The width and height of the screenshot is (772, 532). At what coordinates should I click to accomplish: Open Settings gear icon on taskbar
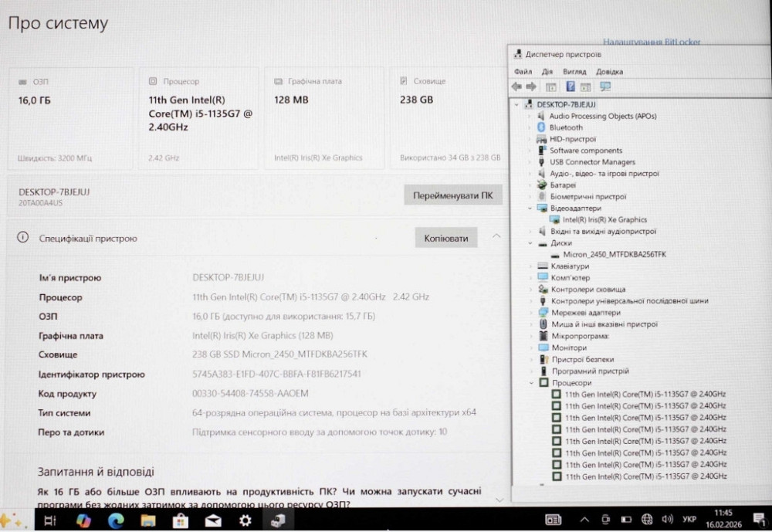[245, 520]
